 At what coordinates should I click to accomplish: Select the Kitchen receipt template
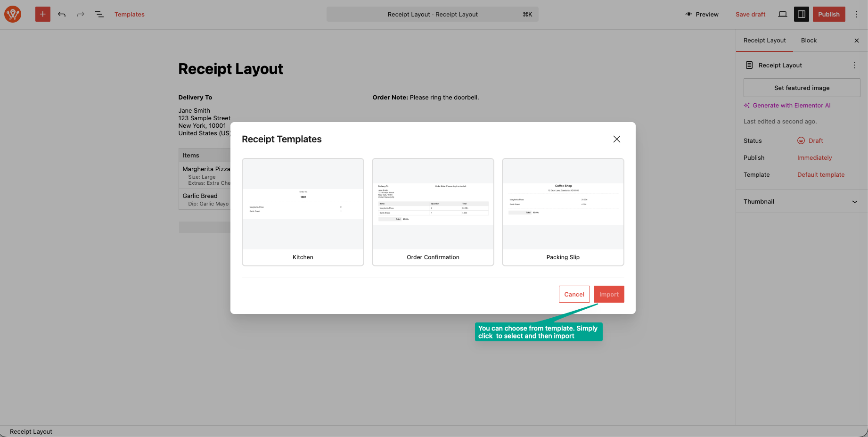[303, 212]
